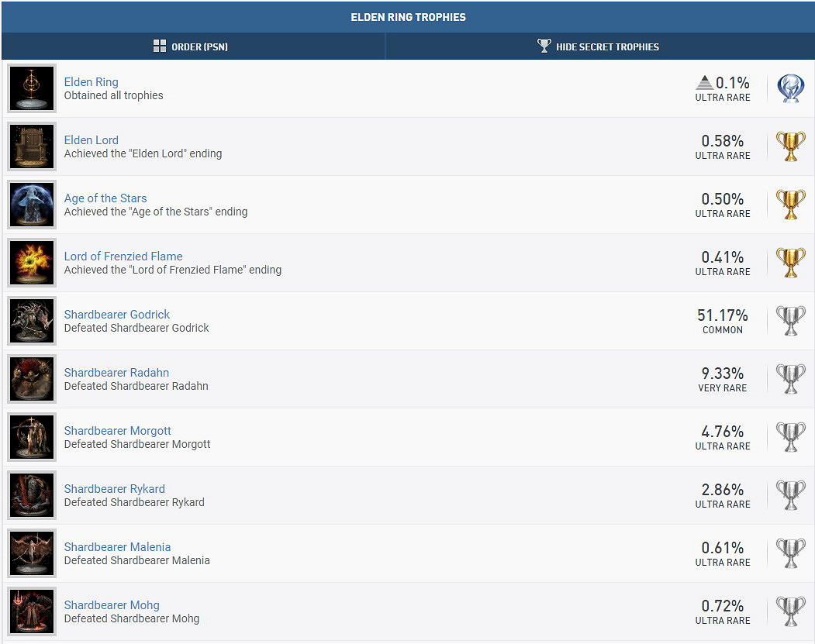
Task: Click the 51.17% Common rarity for Godrick
Action: tap(722, 321)
